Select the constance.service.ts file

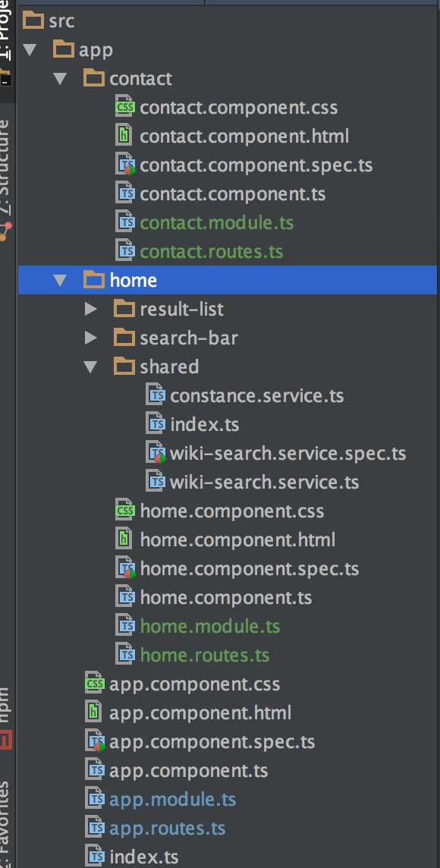coord(257,396)
